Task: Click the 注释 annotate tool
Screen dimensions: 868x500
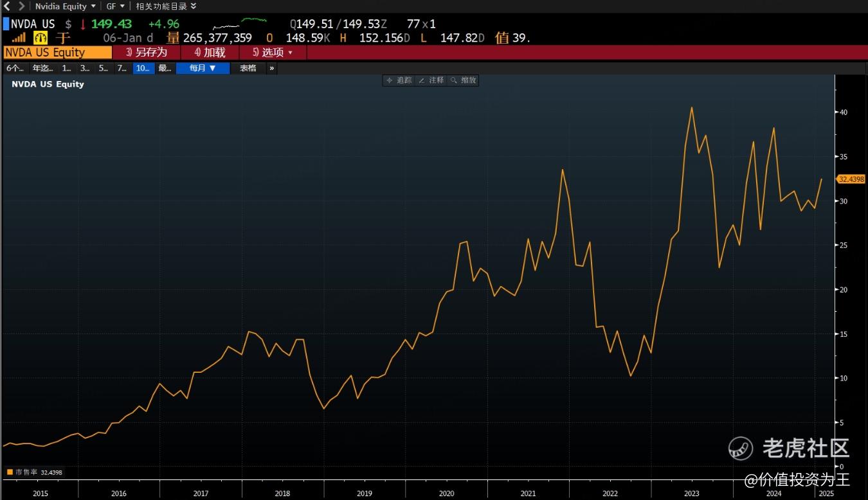Action: tap(431, 80)
